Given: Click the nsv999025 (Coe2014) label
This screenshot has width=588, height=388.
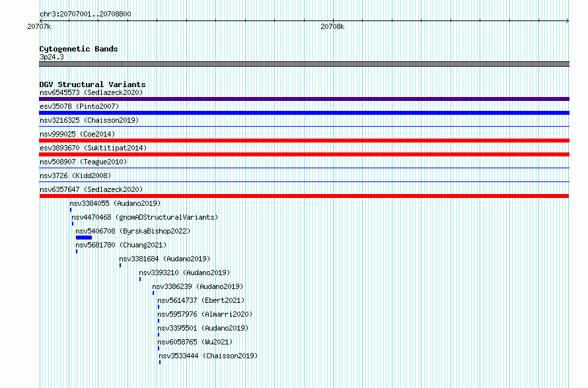Looking at the screenshot, I should click(77, 134).
